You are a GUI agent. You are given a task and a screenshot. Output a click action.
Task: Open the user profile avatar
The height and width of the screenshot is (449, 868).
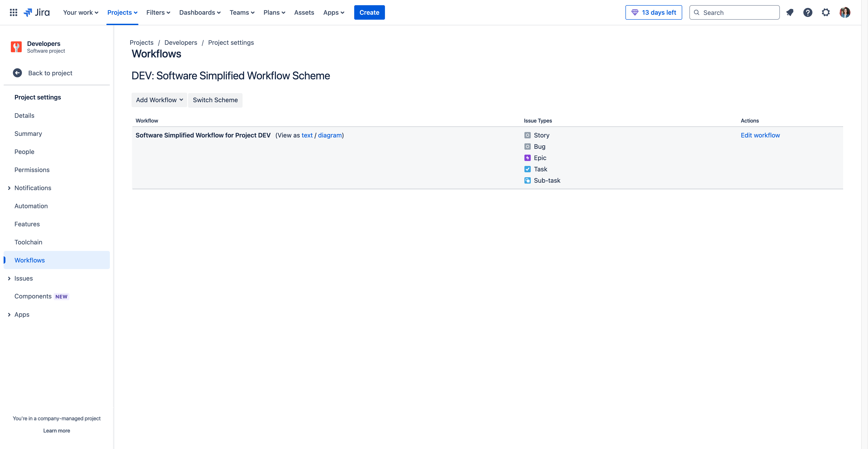click(845, 12)
